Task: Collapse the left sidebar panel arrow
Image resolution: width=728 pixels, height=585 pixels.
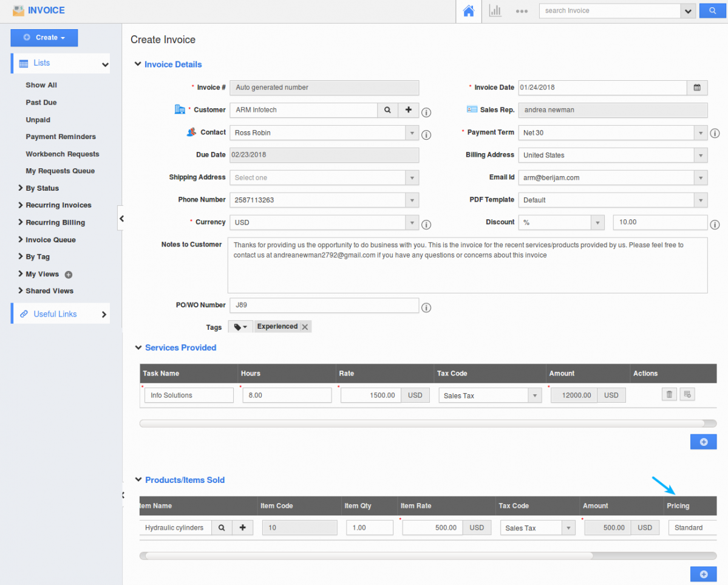Action: click(121, 218)
